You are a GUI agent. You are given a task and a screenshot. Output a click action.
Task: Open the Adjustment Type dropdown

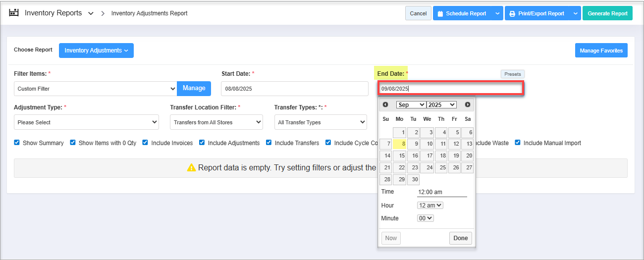(86, 122)
